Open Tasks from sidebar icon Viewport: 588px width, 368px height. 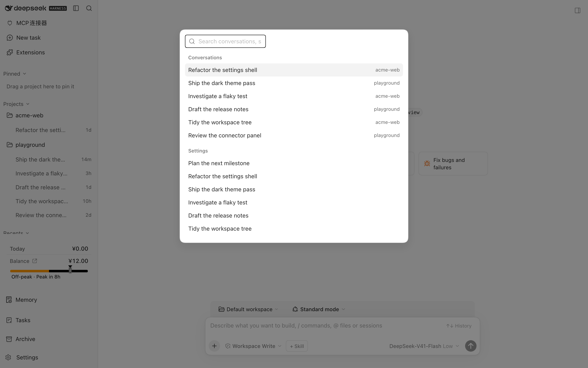click(9, 320)
